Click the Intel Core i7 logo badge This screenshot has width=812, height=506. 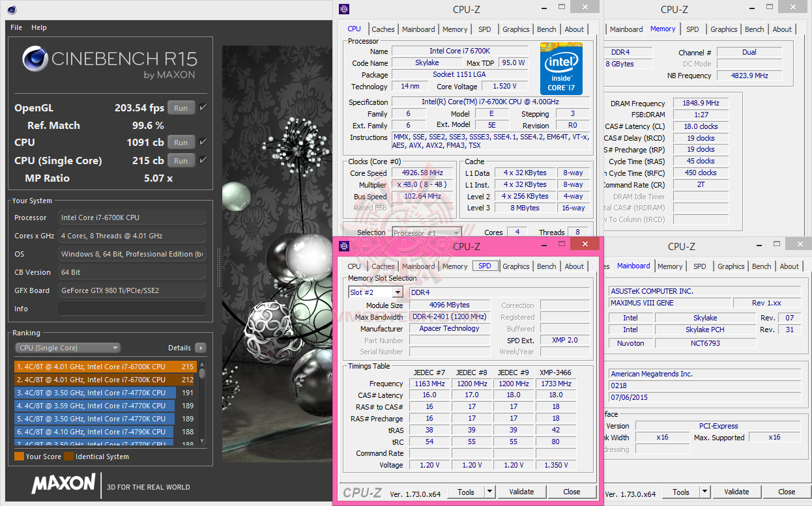(x=561, y=68)
